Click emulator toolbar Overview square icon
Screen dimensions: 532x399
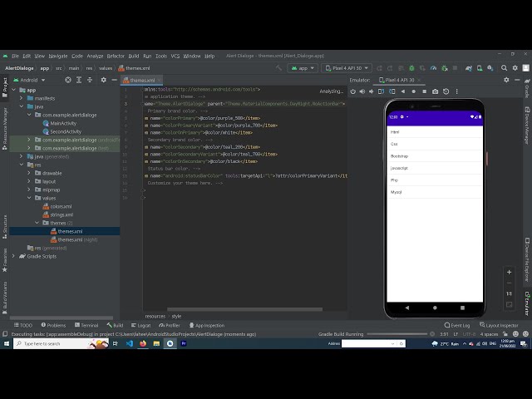click(x=424, y=91)
